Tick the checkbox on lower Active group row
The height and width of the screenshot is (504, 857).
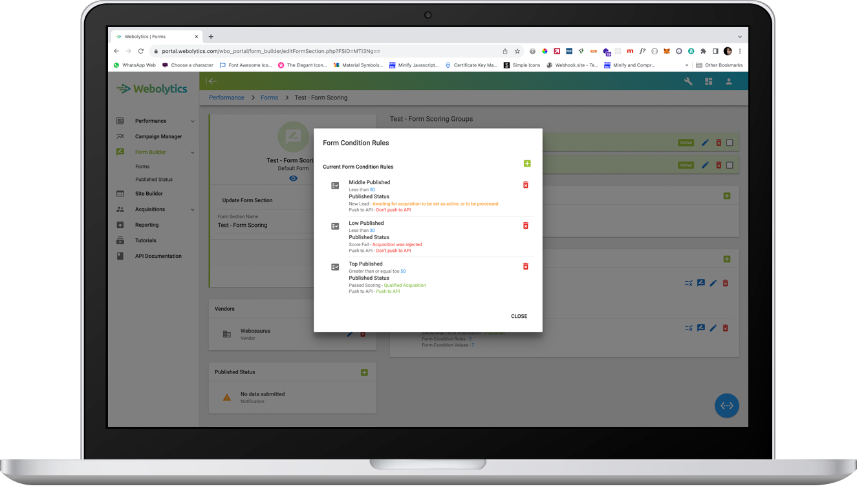click(730, 165)
